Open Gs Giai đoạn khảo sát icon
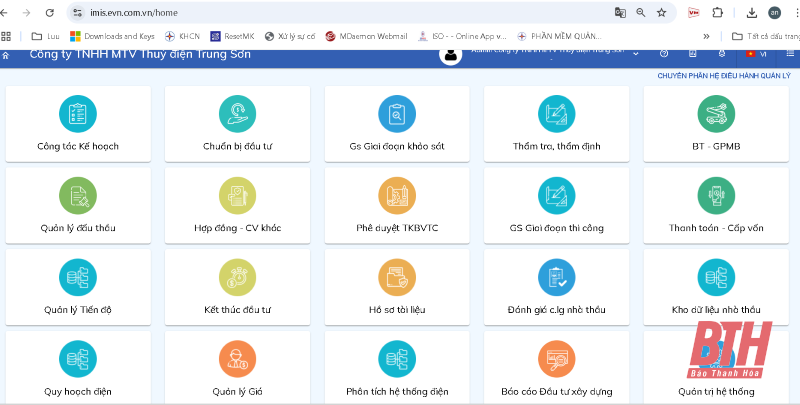 point(397,114)
